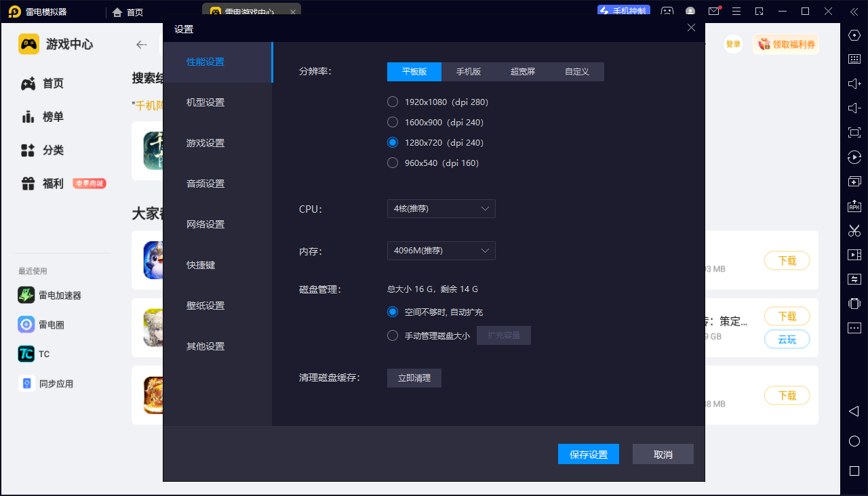Open the mail messages icon
This screenshot has height=496, width=868.
pyautogui.click(x=714, y=12)
